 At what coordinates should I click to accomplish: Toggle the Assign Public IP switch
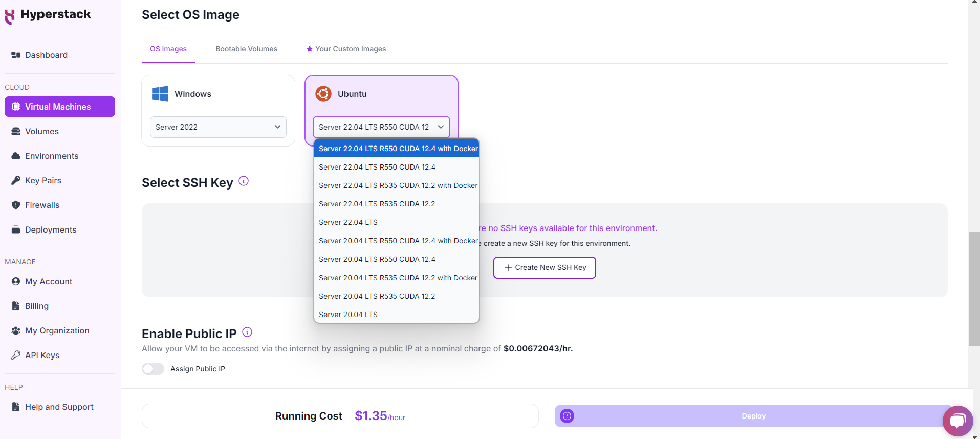click(153, 369)
